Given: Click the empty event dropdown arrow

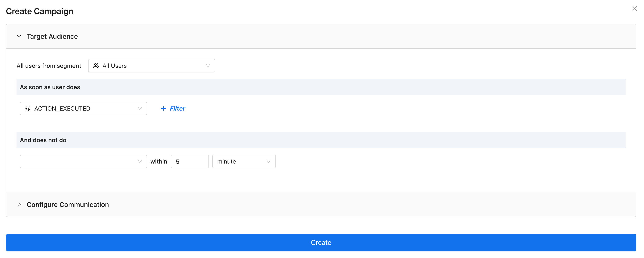Looking at the screenshot, I should 140,161.
